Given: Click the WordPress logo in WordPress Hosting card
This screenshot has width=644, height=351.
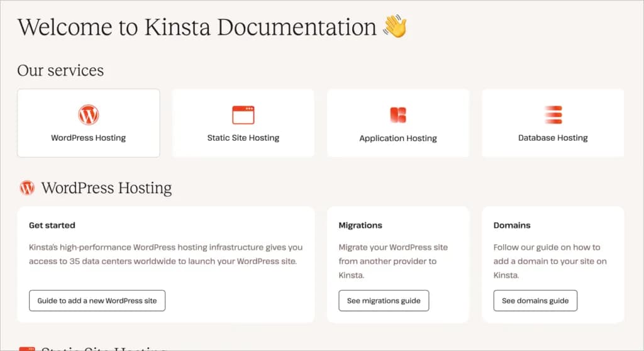Looking at the screenshot, I should click(89, 115).
